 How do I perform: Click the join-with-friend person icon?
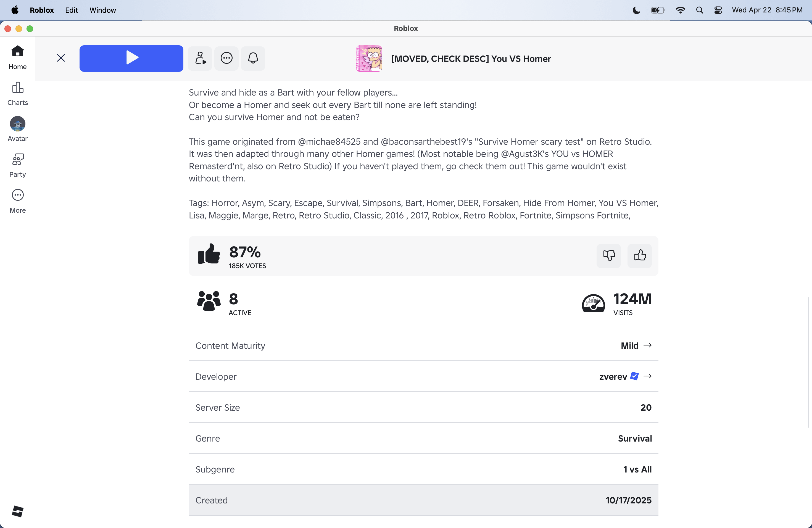coord(200,58)
